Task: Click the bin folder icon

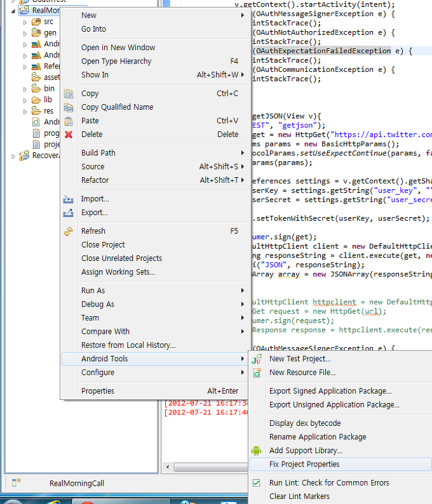Action: click(36, 88)
